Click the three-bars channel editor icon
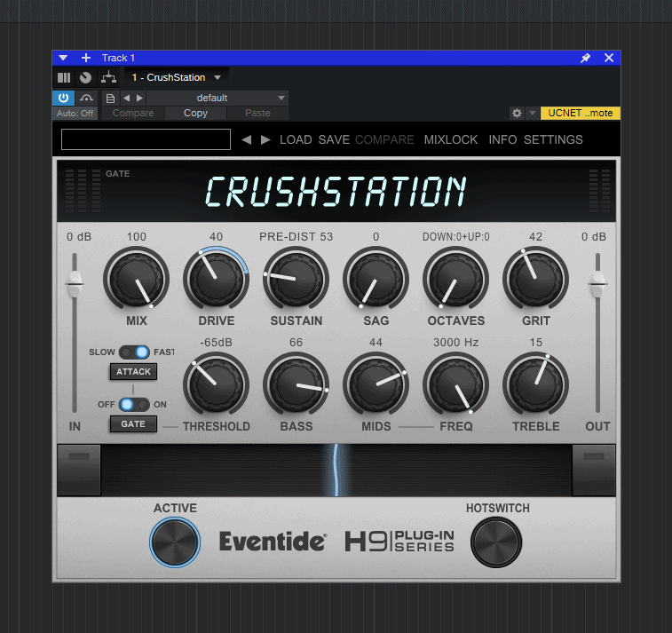 click(64, 77)
